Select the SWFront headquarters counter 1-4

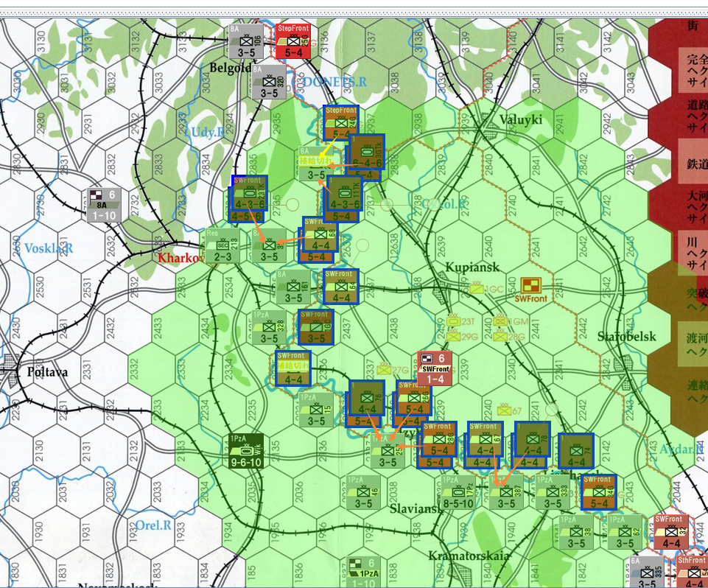tap(435, 368)
